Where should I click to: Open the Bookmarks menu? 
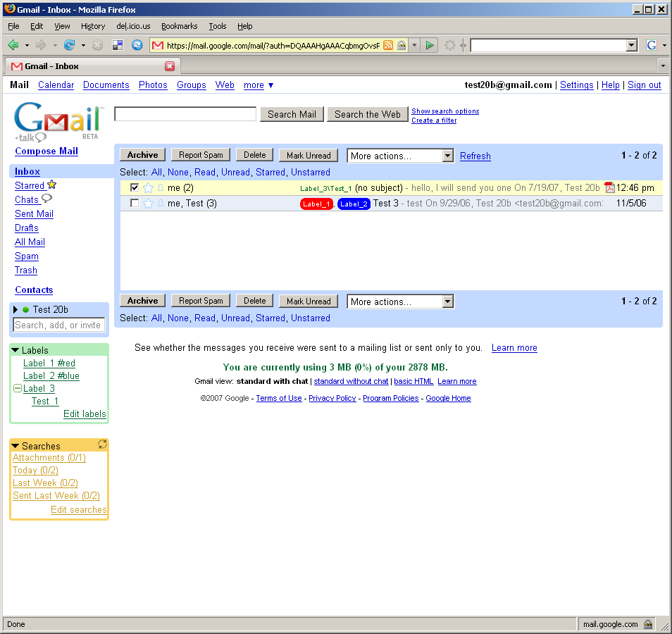point(179,26)
